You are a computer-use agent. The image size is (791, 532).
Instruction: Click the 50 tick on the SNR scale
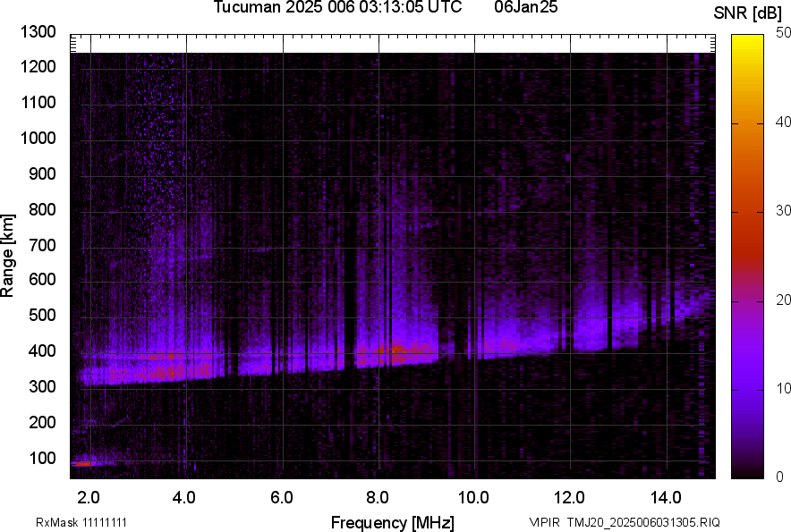(x=784, y=32)
